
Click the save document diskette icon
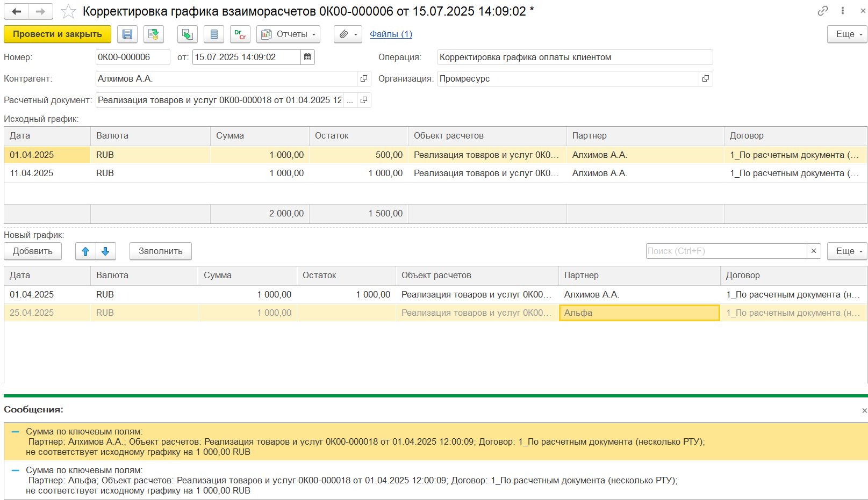tap(127, 34)
